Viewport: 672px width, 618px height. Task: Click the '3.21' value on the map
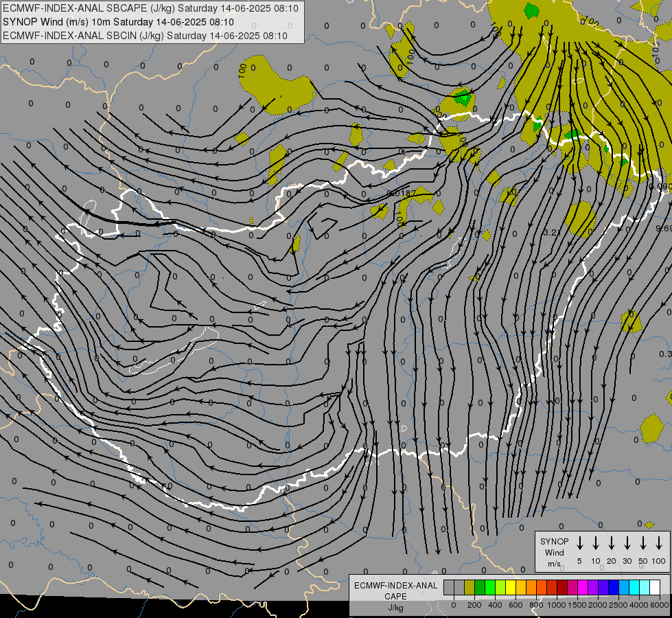552,233
